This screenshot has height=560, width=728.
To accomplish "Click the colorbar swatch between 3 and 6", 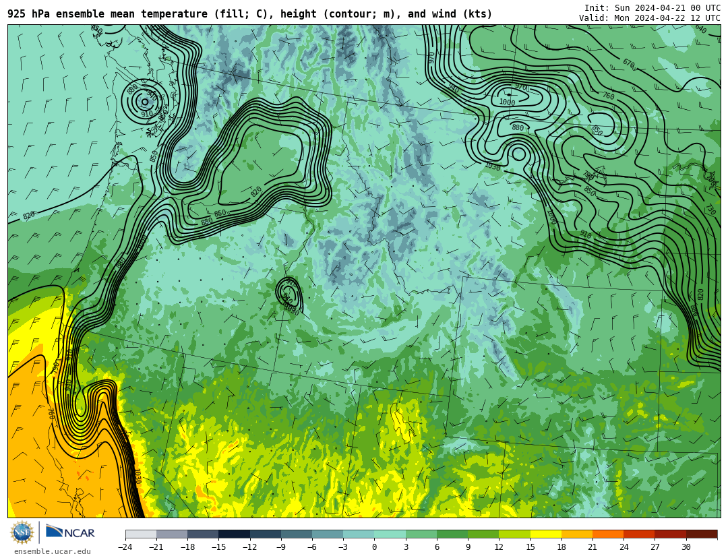I will [421, 534].
